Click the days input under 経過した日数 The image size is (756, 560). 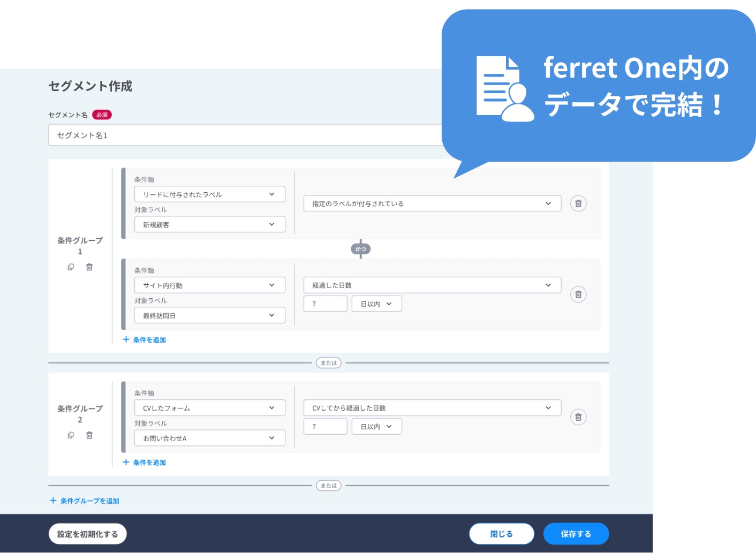(x=326, y=304)
